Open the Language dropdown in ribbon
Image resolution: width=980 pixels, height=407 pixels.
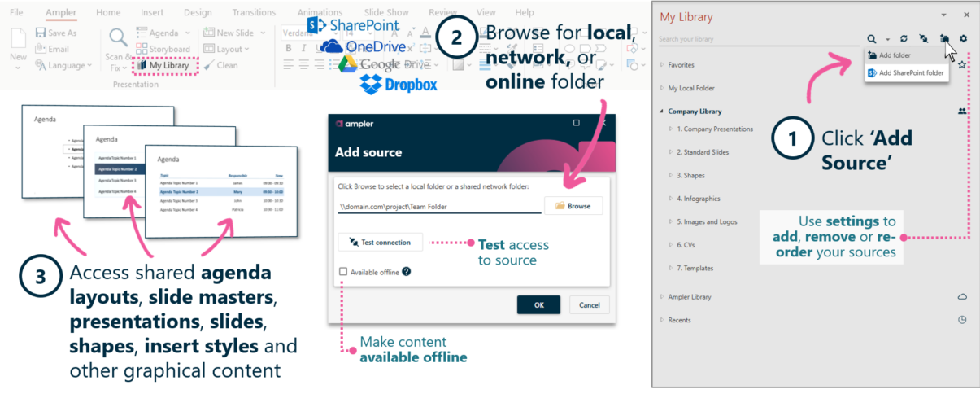(x=65, y=65)
